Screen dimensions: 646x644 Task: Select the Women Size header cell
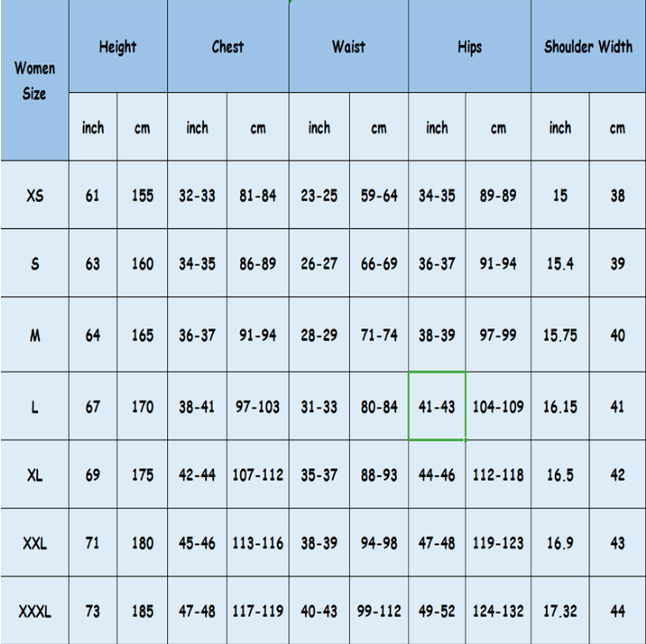(34, 81)
